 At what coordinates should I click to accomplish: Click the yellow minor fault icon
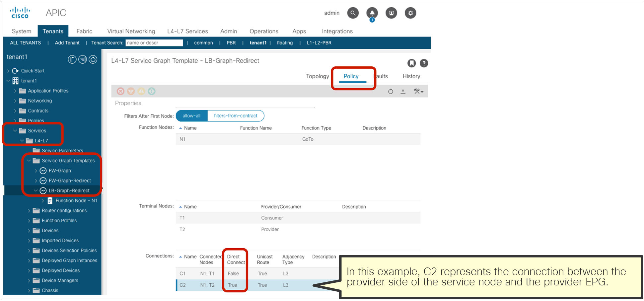click(x=141, y=91)
